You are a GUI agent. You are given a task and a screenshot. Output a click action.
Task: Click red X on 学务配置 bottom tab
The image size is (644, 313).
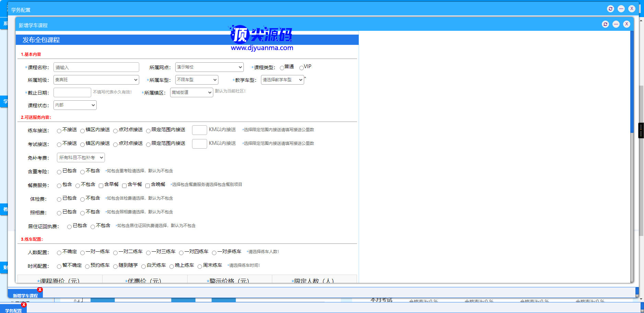pos(24,305)
